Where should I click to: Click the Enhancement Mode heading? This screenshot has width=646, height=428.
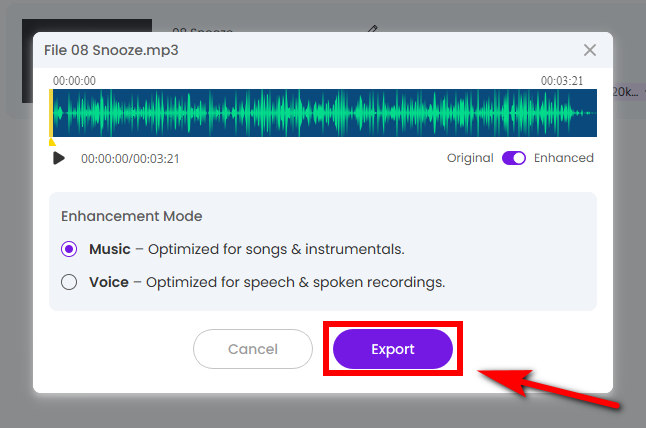pyautogui.click(x=131, y=216)
